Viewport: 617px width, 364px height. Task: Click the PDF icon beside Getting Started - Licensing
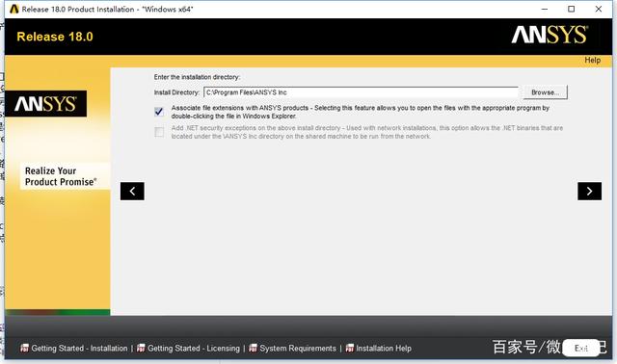[x=141, y=348]
